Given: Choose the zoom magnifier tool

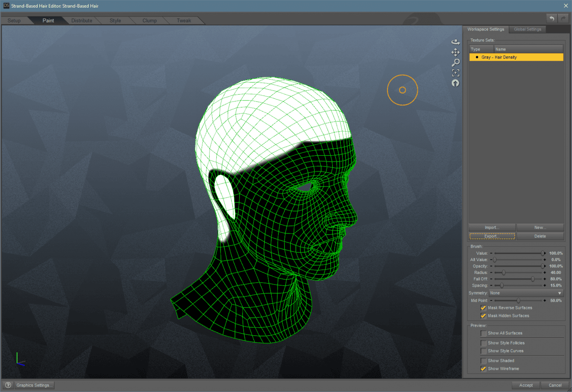Looking at the screenshot, I should 455,62.
